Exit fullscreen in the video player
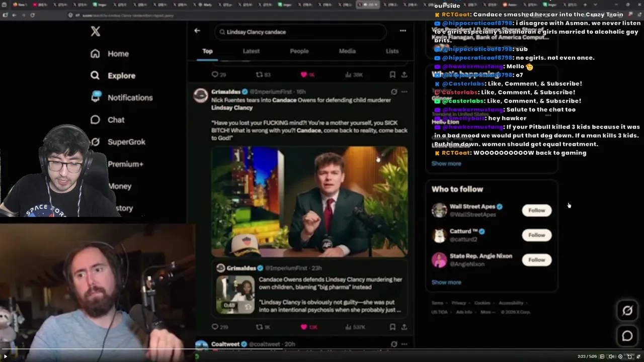Viewport: 644px width, 362px height. coord(638,356)
